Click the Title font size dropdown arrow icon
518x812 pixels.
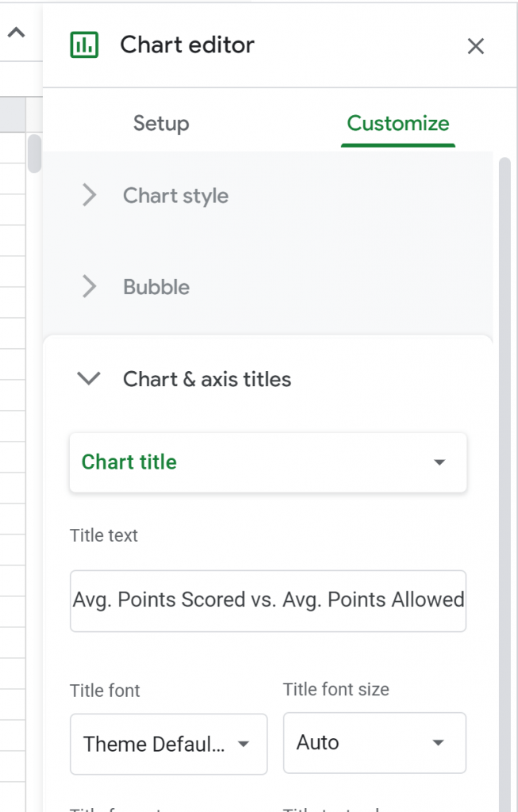click(437, 743)
